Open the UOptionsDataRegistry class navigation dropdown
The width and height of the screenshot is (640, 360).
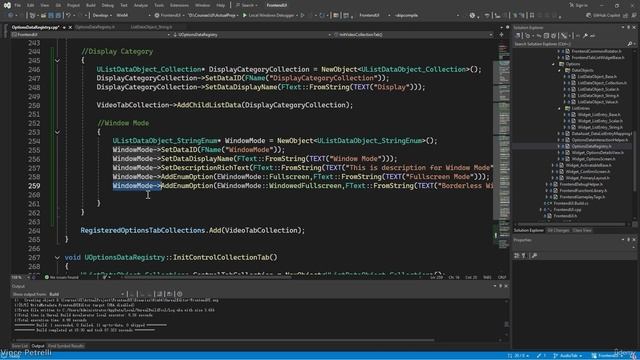pos(251,35)
